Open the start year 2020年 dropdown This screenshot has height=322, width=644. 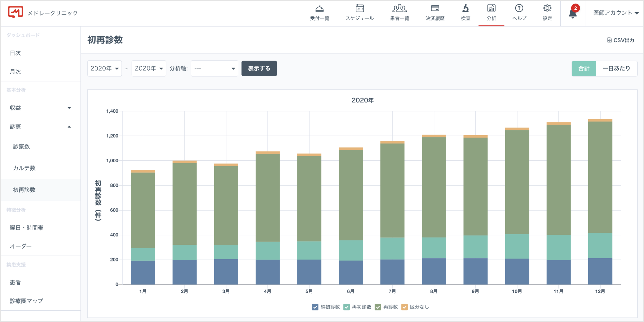click(x=105, y=69)
